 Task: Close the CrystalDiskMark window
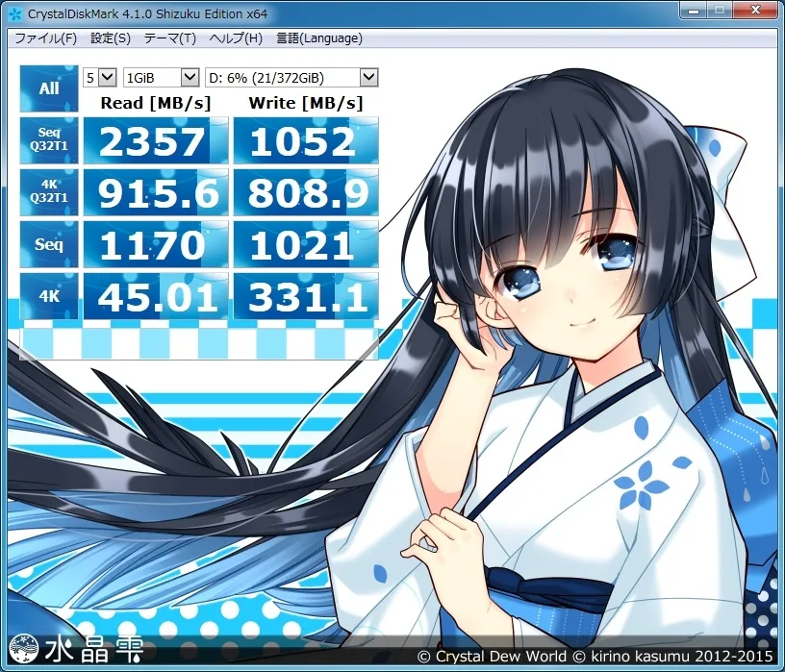(756, 10)
